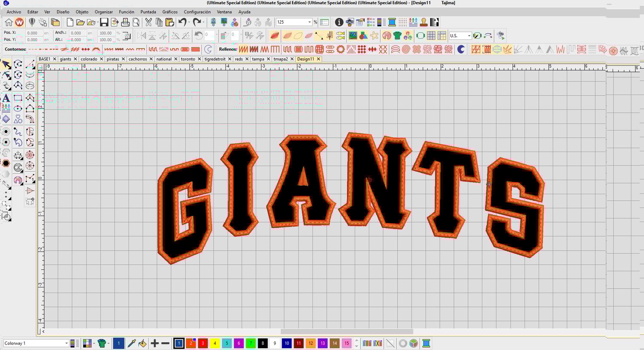Toggle the realistic 3D stitch view (red leaf icon)

[x=275, y=36]
